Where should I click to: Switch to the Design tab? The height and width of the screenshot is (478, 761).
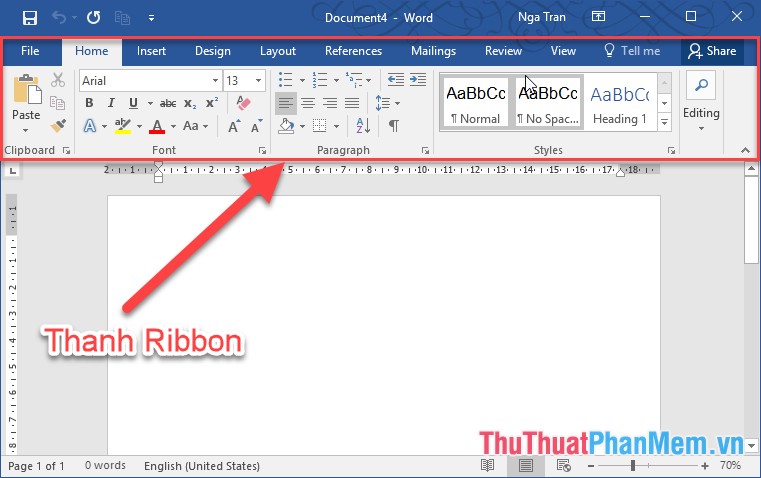(213, 51)
